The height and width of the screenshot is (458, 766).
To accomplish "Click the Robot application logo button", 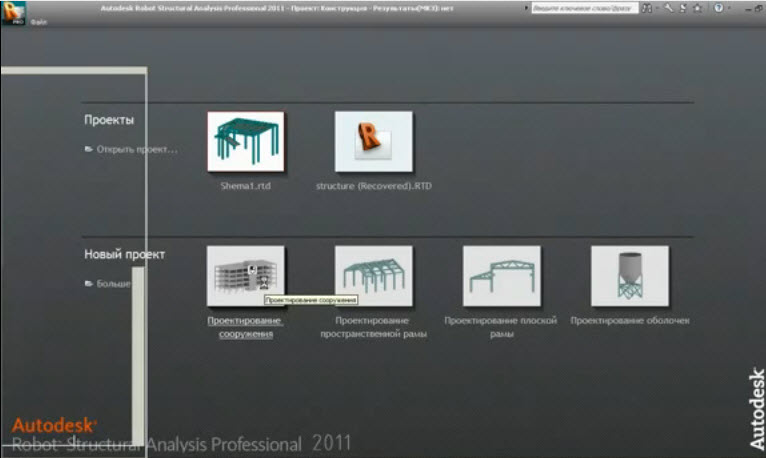I will (x=13, y=13).
